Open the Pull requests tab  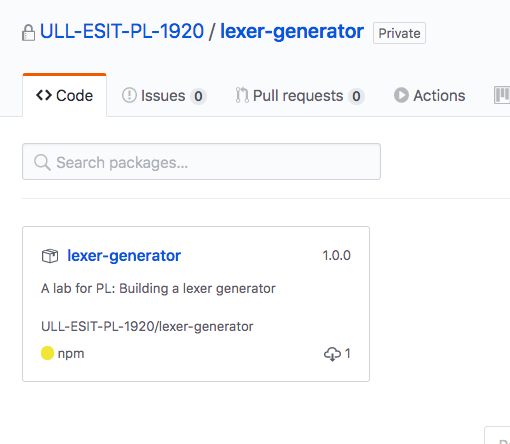(x=300, y=96)
